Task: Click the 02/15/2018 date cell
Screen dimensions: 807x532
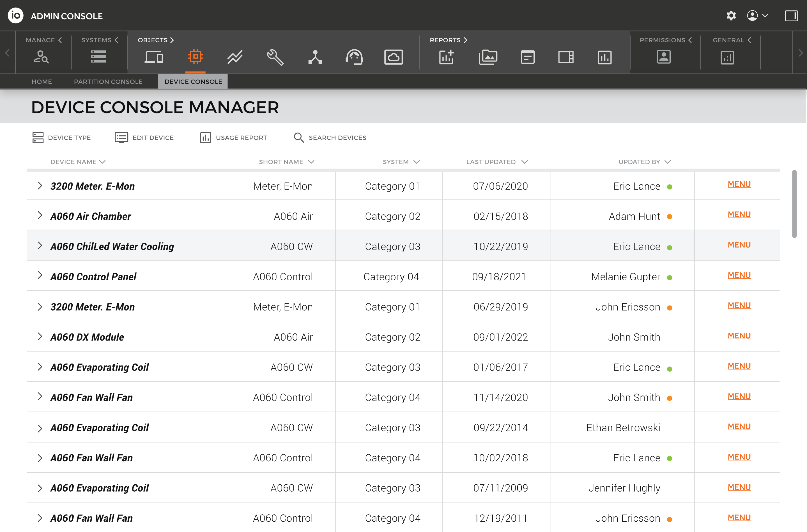Action: pyautogui.click(x=500, y=216)
